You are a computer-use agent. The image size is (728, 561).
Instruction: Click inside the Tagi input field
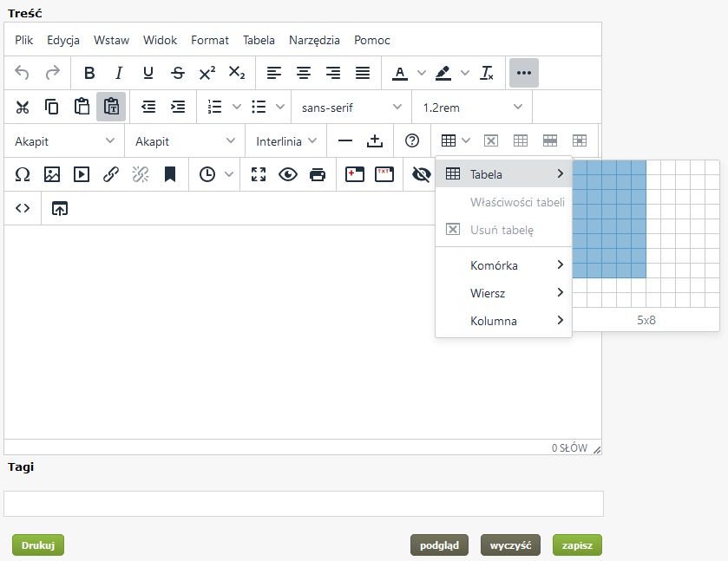[303, 504]
